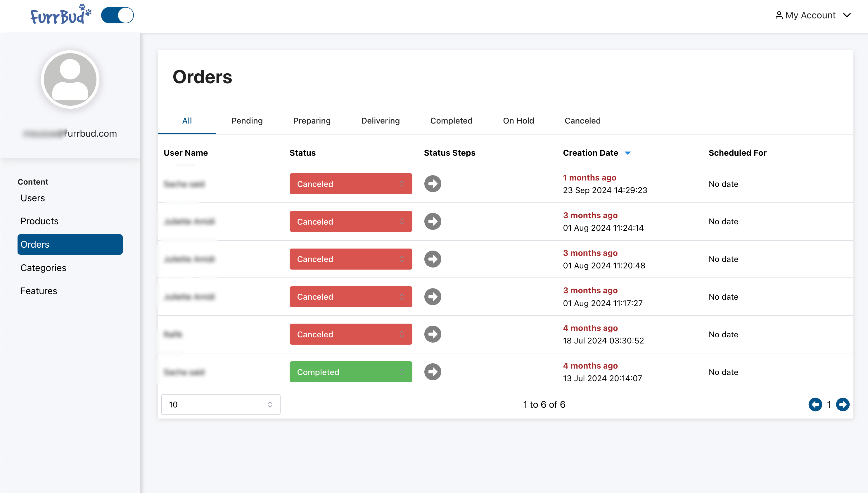
Task: Click the status steps arrow for the 18 Jul 2024 order
Action: click(x=433, y=334)
